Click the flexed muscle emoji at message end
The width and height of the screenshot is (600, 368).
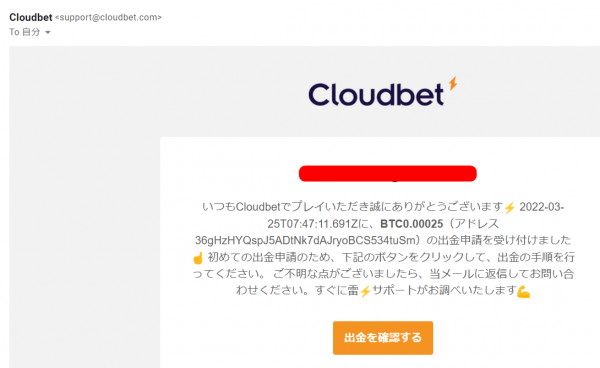pyautogui.click(x=523, y=292)
